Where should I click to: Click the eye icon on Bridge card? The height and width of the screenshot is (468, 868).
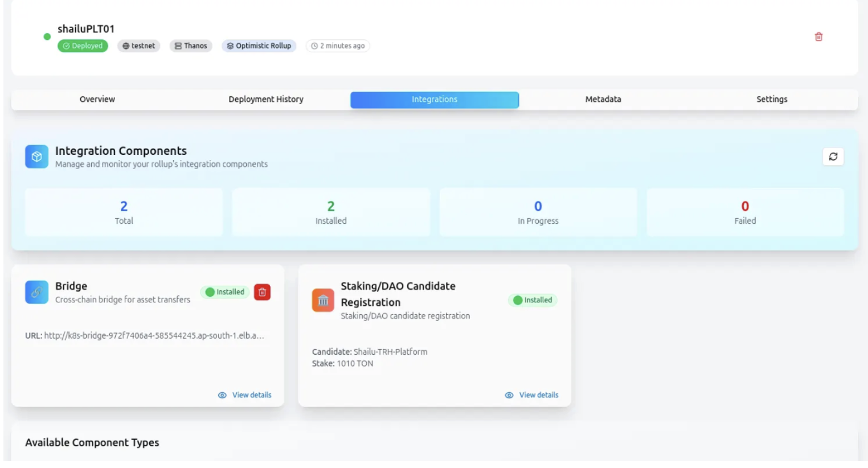(x=222, y=395)
